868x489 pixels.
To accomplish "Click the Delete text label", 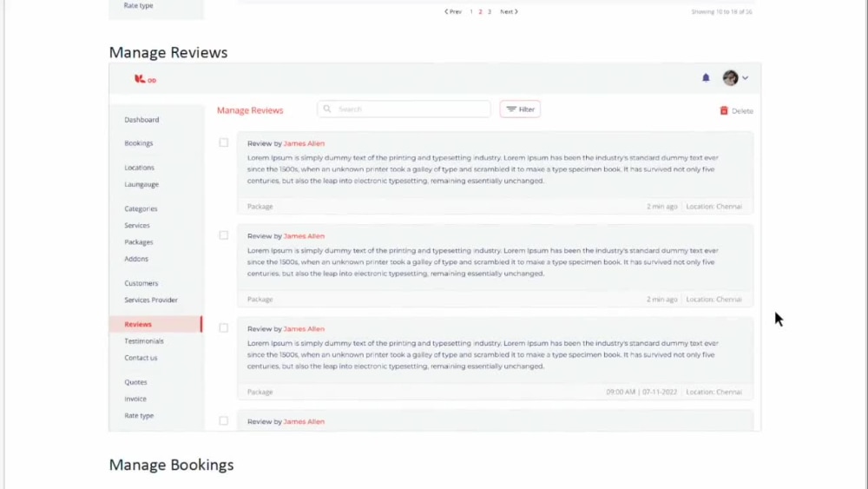I will point(742,111).
